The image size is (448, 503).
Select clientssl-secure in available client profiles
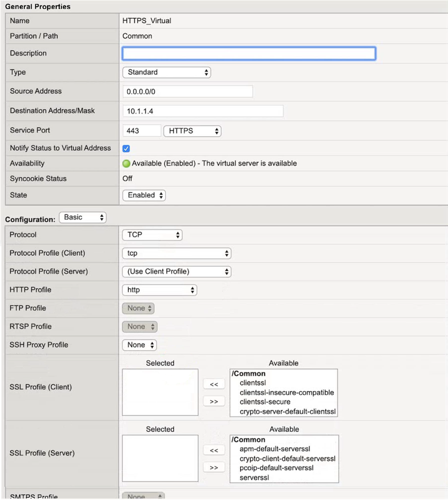click(x=265, y=402)
